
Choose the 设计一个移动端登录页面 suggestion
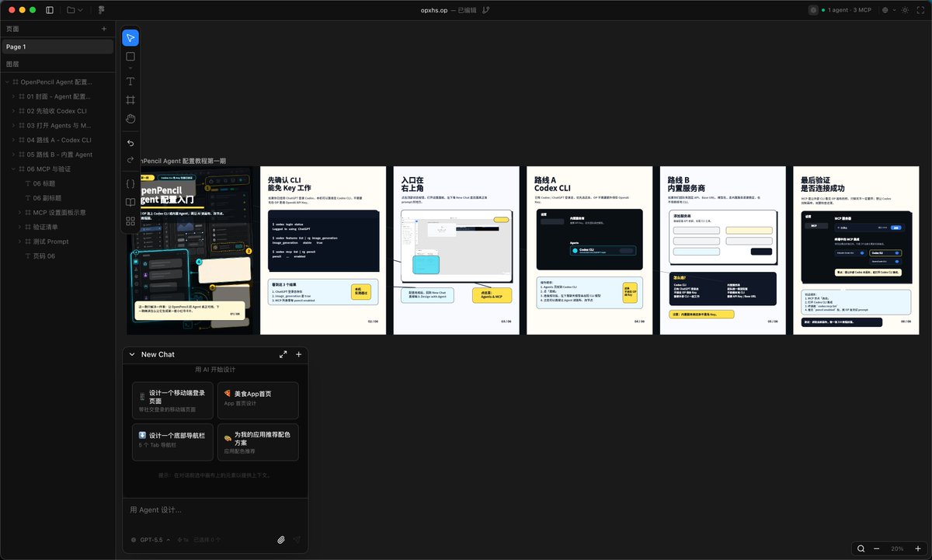pyautogui.click(x=172, y=401)
